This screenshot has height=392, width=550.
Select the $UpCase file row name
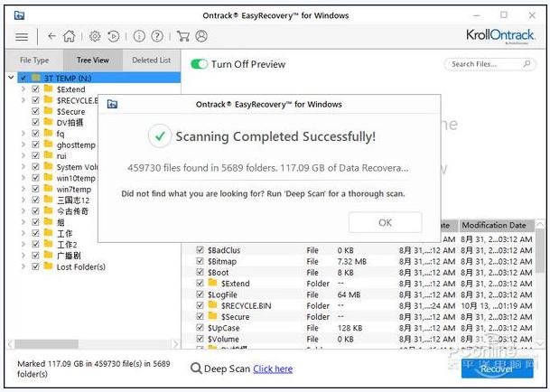(223, 328)
